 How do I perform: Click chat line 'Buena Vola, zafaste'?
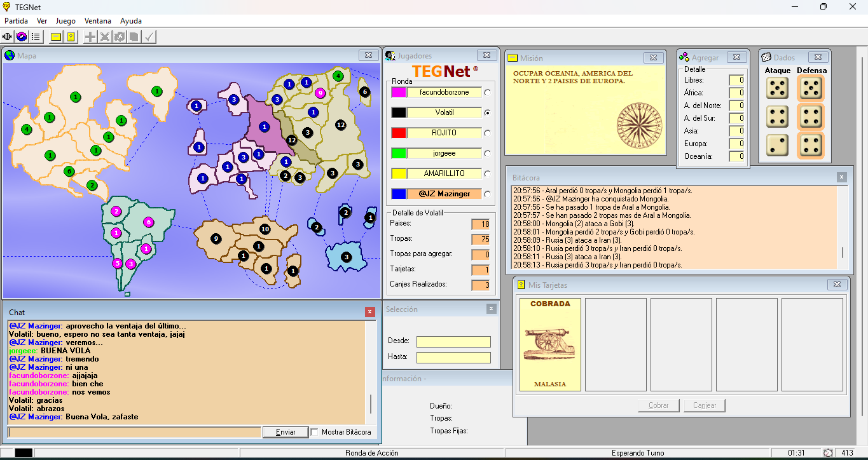pyautogui.click(x=102, y=417)
